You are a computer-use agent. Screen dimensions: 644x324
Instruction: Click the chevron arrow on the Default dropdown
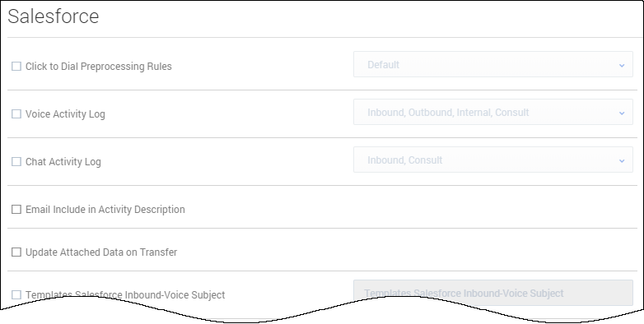622,65
